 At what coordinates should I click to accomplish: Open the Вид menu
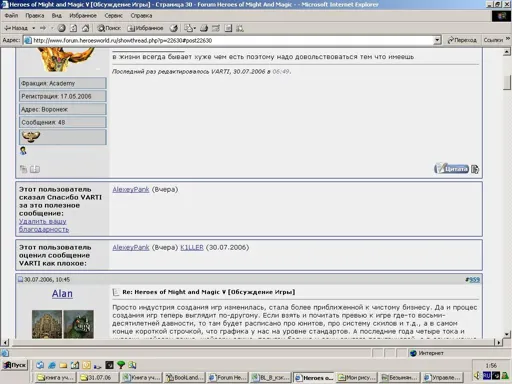pos(57,15)
